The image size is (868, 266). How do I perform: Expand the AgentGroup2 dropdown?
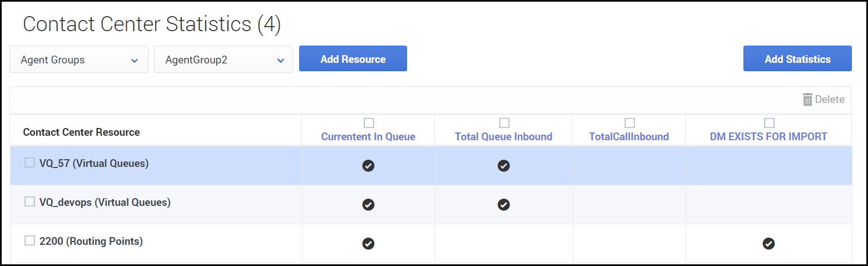pos(224,60)
